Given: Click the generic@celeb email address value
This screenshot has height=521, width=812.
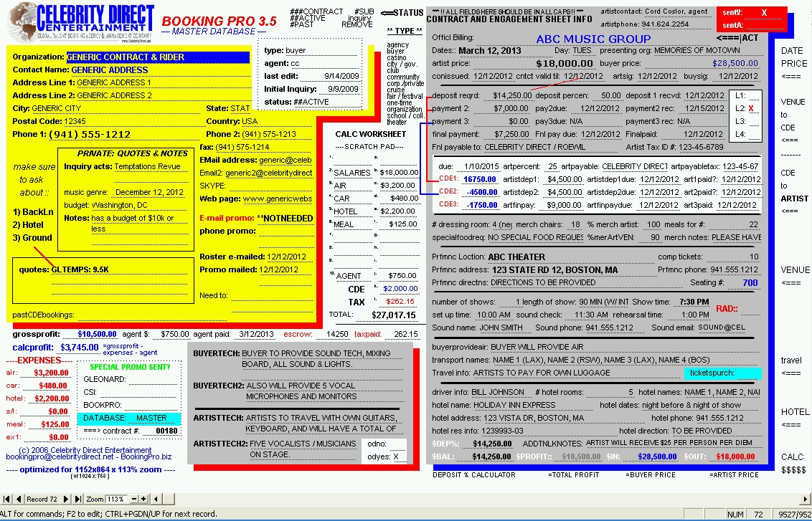Looking at the screenshot, I should click(x=285, y=160).
